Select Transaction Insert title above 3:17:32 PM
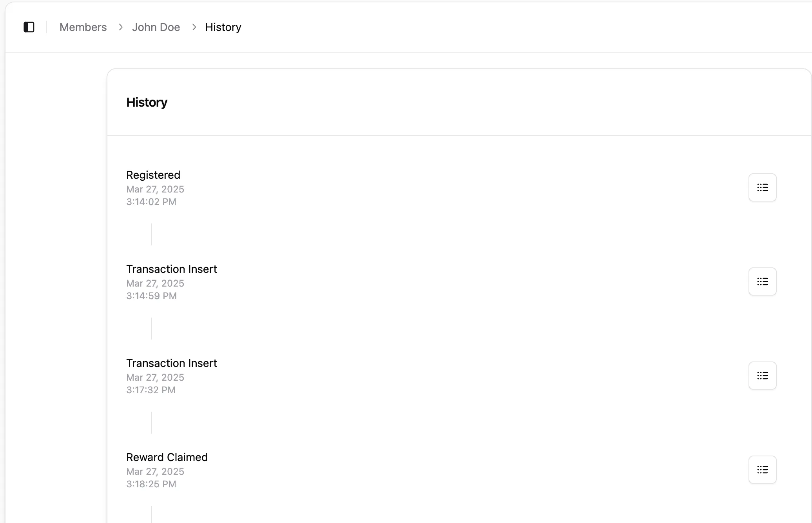This screenshot has height=523, width=812. point(171,363)
